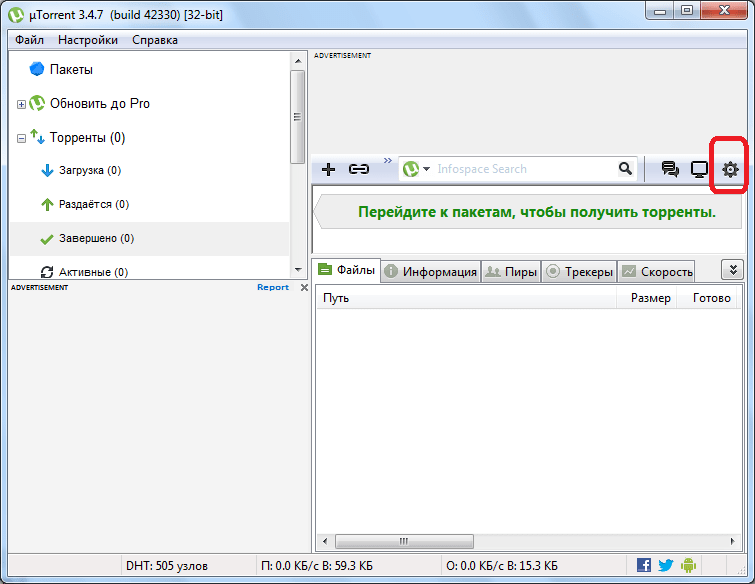
Task: Click the blue down arrow Загрузка icon
Action: pos(47,170)
